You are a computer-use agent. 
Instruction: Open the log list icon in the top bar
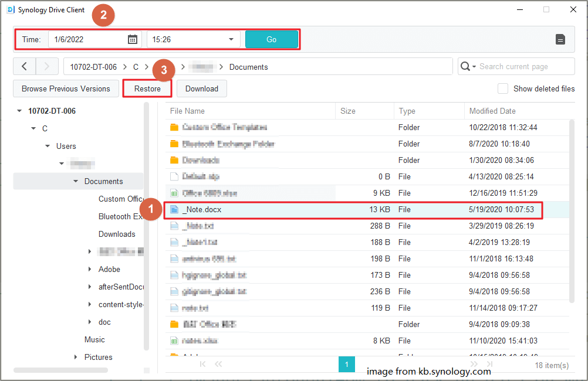560,39
